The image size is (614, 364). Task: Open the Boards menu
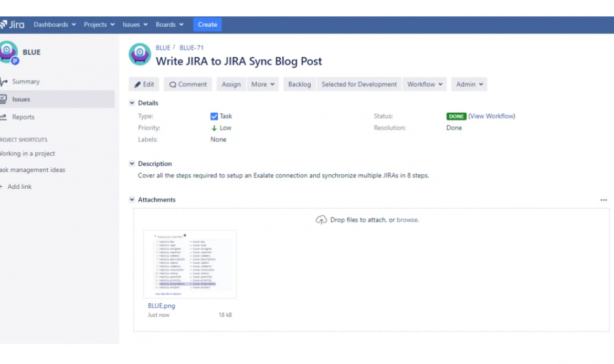[170, 24]
